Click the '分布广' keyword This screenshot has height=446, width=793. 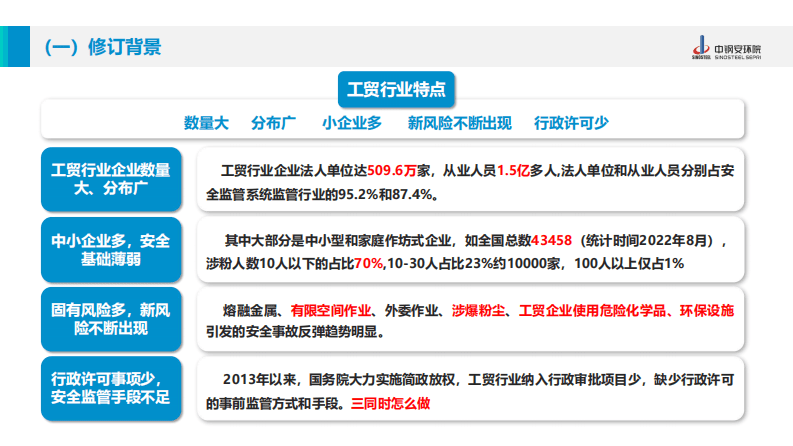click(274, 123)
